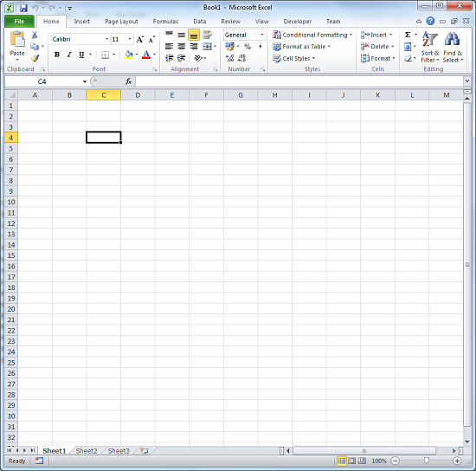Toggle Bold formatting
Viewport: 476px width, 471px height.
coord(57,55)
